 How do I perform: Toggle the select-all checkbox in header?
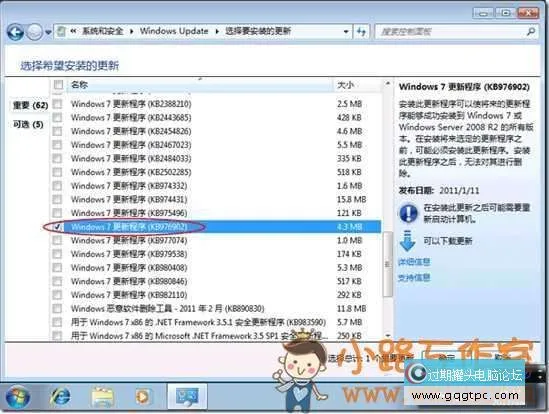(x=58, y=84)
